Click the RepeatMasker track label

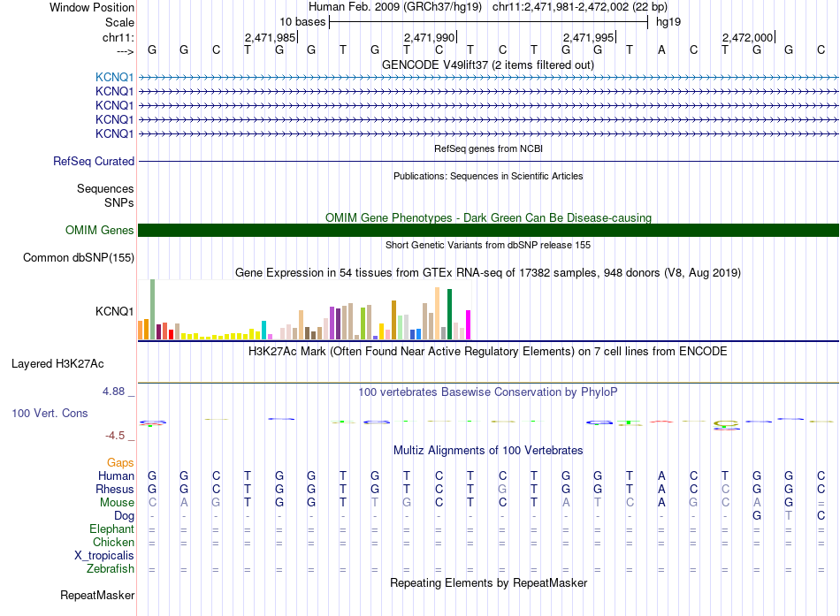pos(97,595)
